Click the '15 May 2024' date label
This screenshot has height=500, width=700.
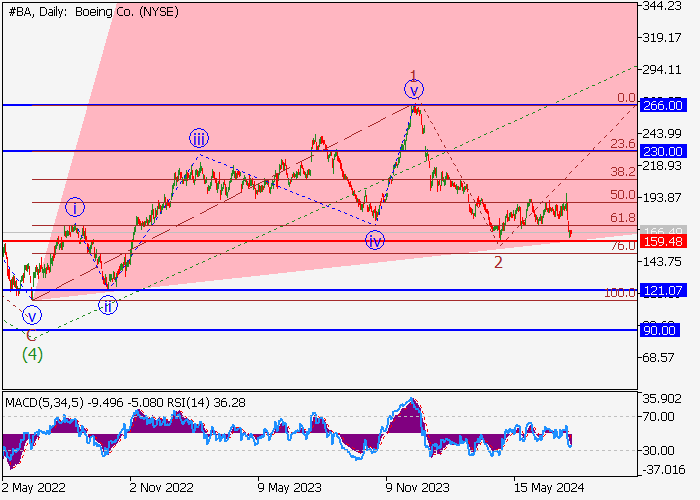click(x=549, y=488)
